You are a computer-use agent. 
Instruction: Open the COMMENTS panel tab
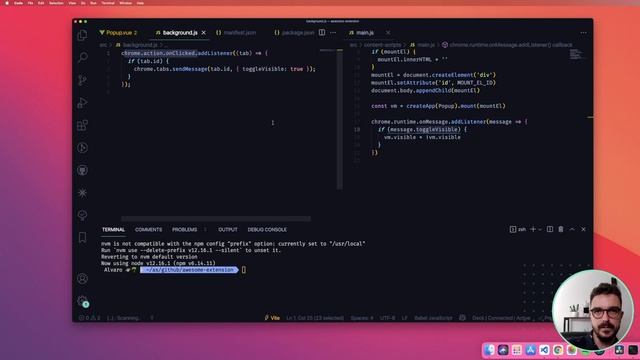(x=149, y=230)
